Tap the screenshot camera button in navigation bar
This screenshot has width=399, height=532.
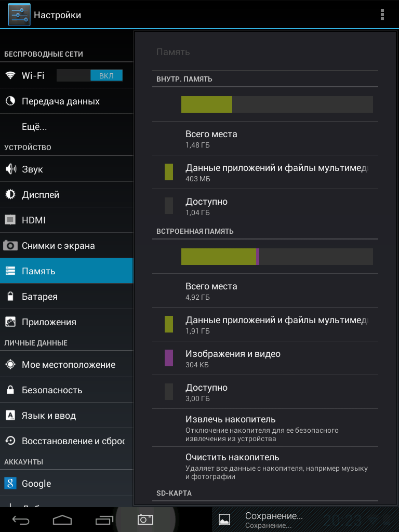tap(145, 520)
